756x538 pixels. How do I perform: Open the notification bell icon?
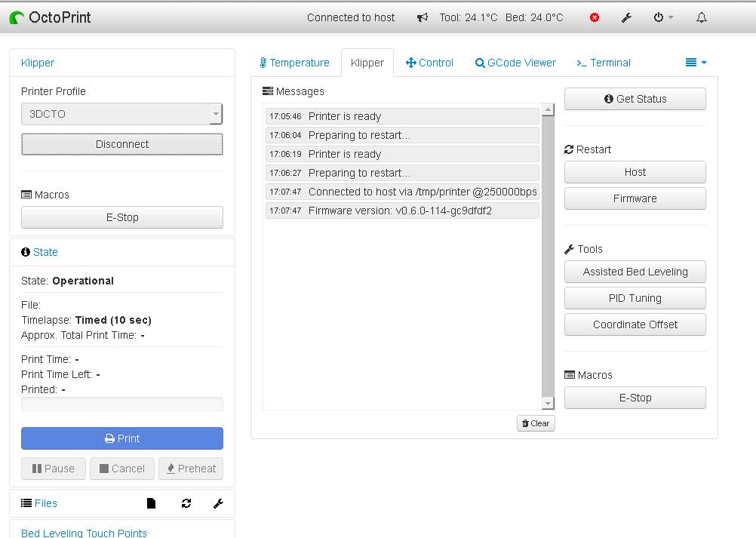click(x=702, y=18)
